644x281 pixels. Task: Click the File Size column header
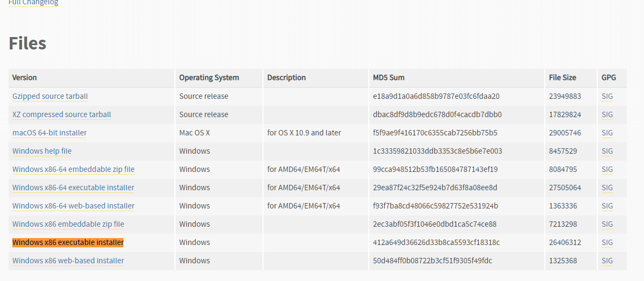tap(562, 77)
